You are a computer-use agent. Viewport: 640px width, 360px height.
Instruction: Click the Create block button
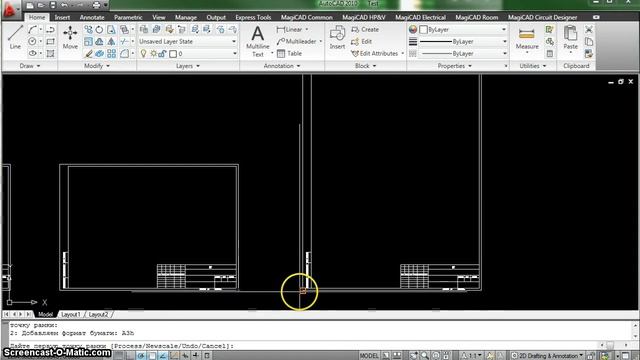click(x=365, y=29)
